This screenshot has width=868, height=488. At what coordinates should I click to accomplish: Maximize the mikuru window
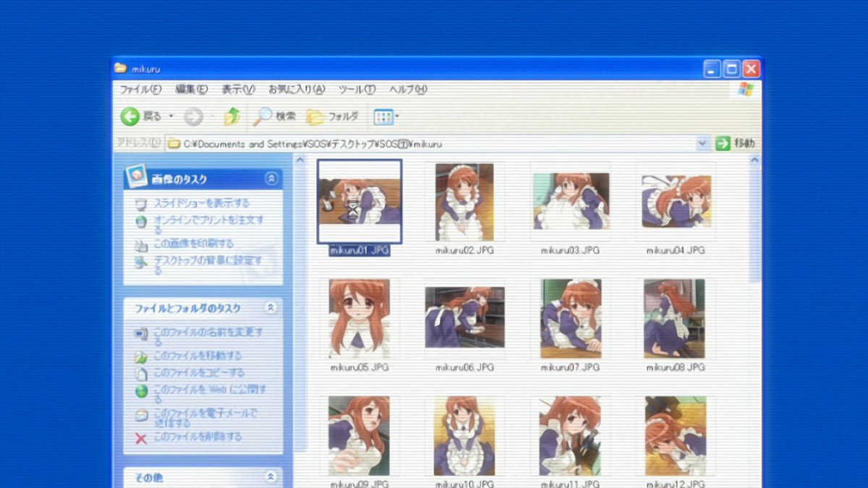(731, 69)
